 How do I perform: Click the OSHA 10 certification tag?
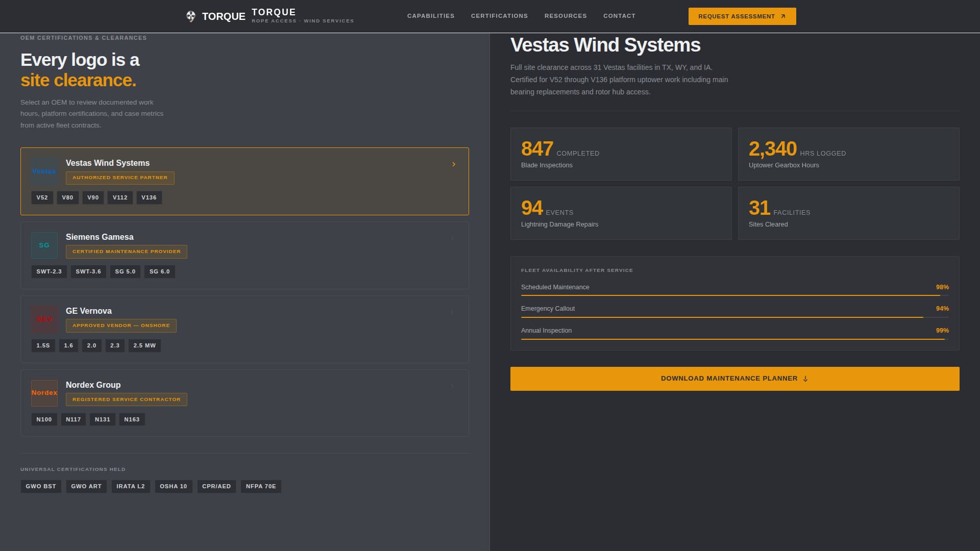(x=174, y=487)
